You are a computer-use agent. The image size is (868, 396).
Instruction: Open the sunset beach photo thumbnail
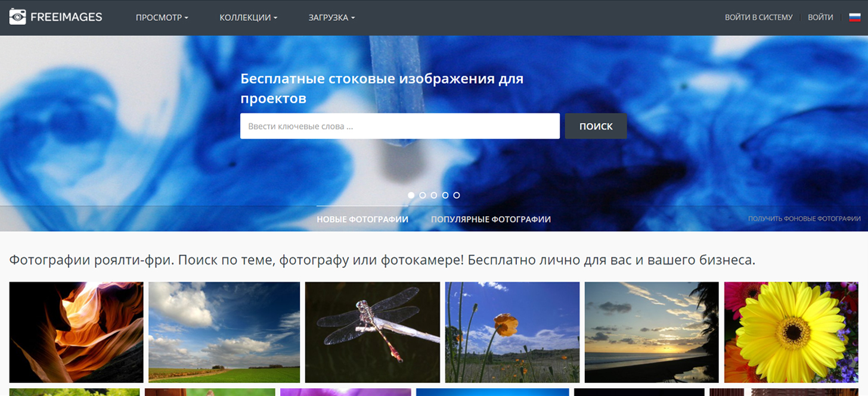click(x=651, y=332)
